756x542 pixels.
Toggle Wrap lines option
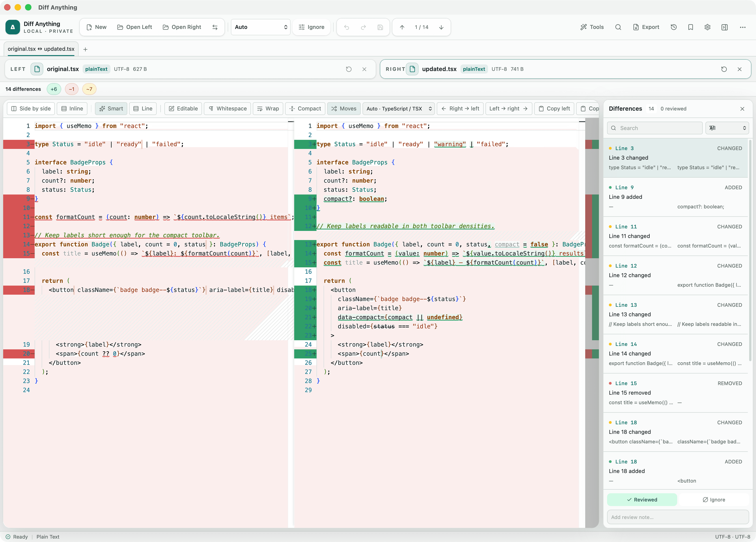point(268,109)
